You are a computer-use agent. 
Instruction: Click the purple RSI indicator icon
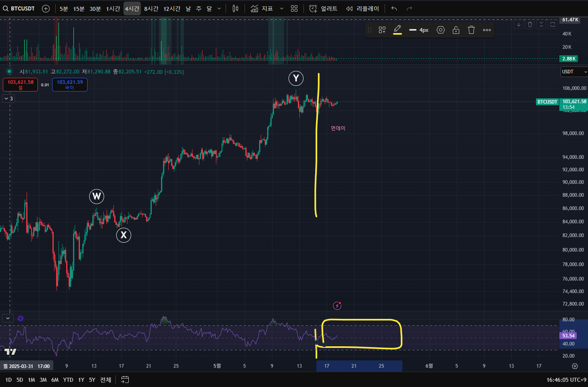(21, 318)
